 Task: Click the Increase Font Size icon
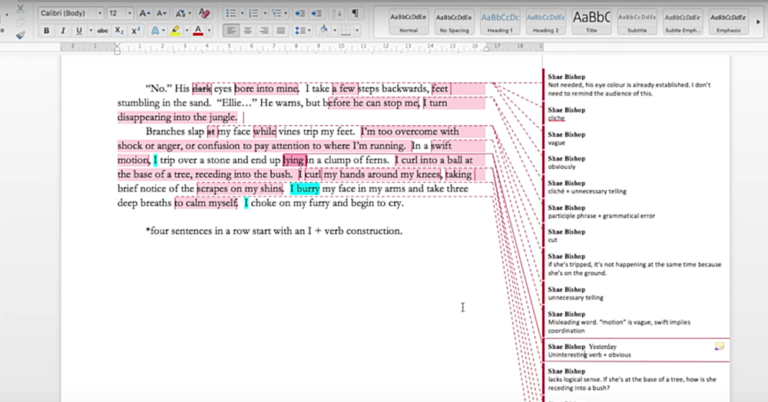click(x=144, y=13)
